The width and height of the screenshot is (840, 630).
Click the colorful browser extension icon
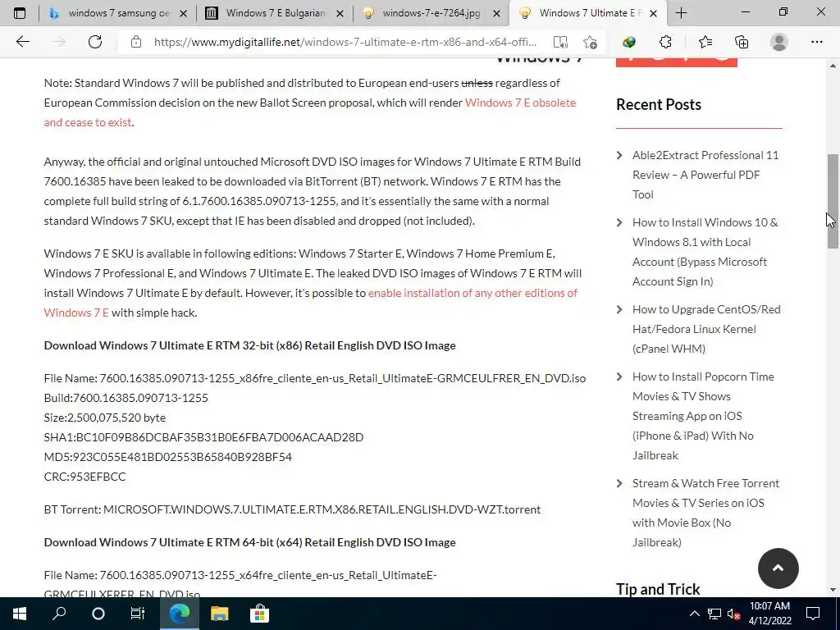pos(629,42)
